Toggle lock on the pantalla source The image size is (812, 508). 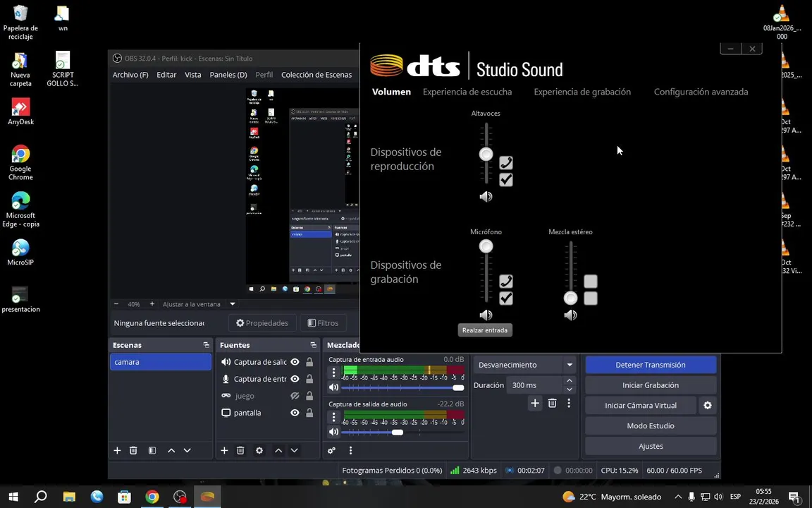(x=309, y=413)
